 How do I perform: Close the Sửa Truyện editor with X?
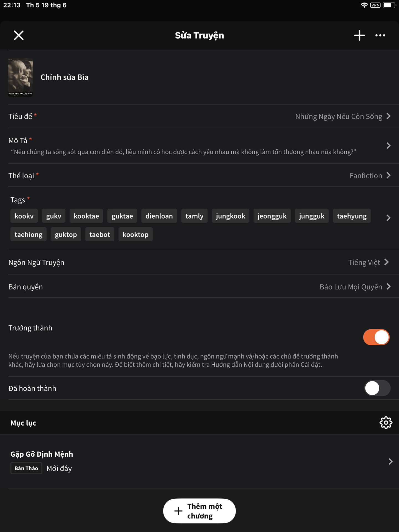point(19,35)
